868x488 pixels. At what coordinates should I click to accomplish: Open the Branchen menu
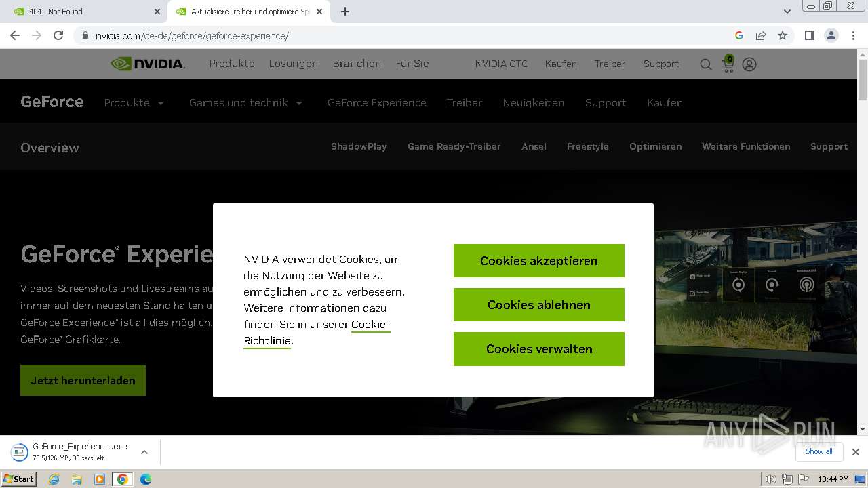[357, 64]
